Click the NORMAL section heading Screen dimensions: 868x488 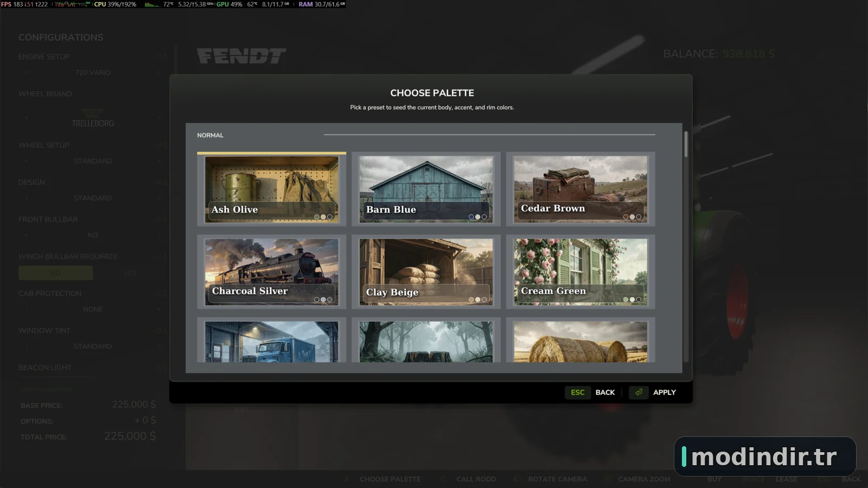tap(210, 135)
